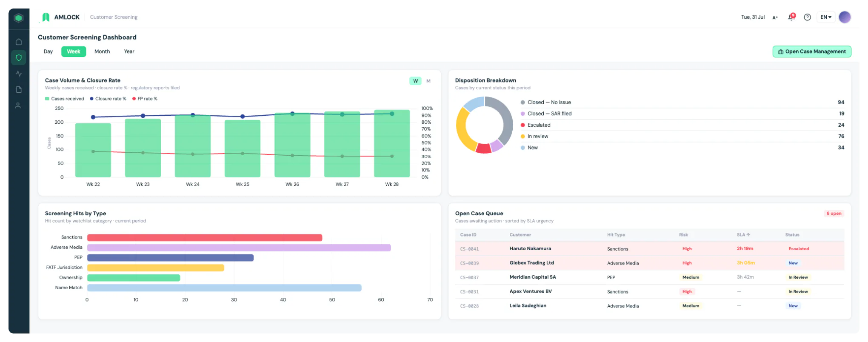868x342 pixels.
Task: Click the Sanctions bar in hits chart
Action: click(205, 237)
